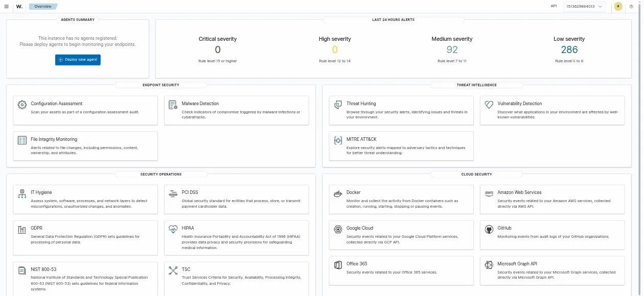This screenshot has height=296, width=644.
Task: Open the help icon in the top bar
Action: pyautogui.click(x=632, y=6)
